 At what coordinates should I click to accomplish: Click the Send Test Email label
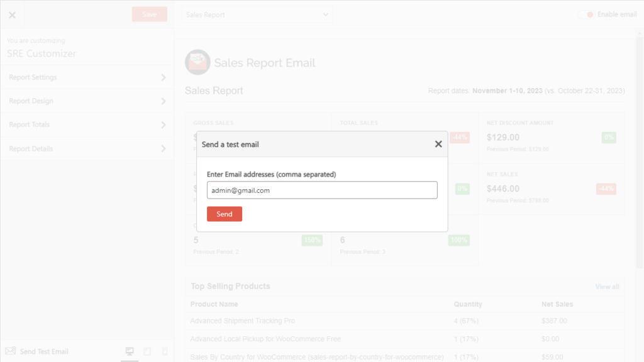click(44, 351)
